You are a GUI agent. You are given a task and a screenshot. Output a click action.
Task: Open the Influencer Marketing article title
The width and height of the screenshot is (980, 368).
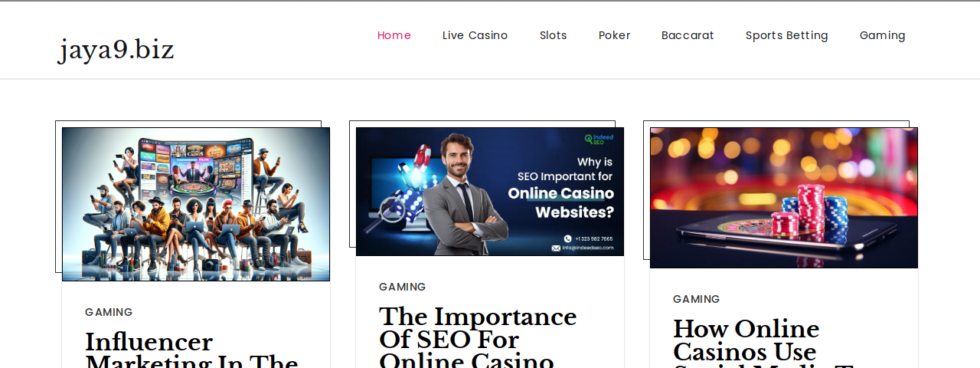pyautogui.click(x=191, y=349)
